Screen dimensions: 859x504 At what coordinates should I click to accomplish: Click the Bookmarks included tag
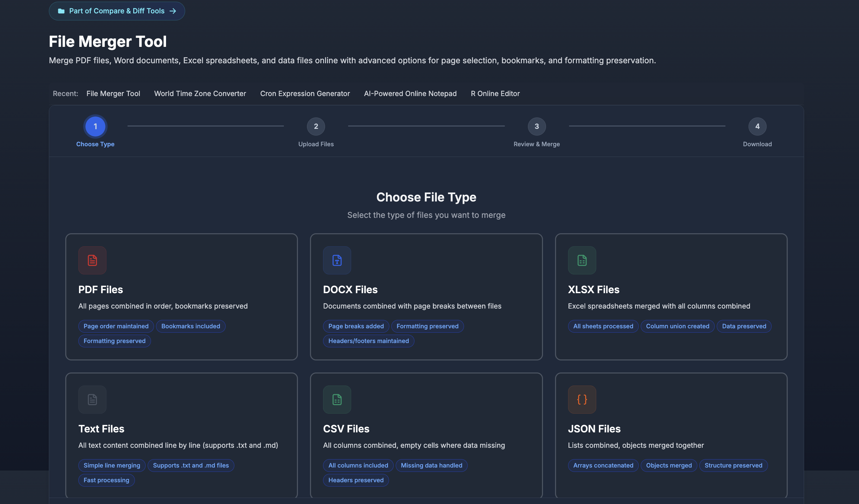(190, 326)
